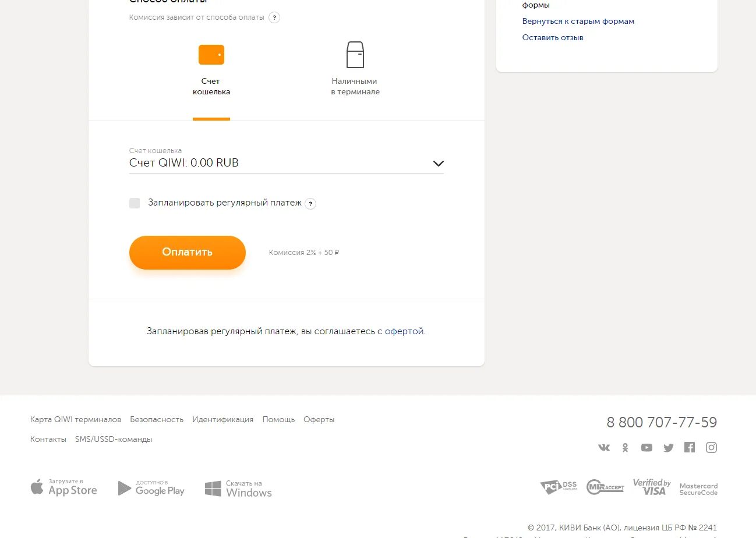This screenshot has width=756, height=538.
Task: Open the Odnoklassniki social icon
Action: pos(625,448)
